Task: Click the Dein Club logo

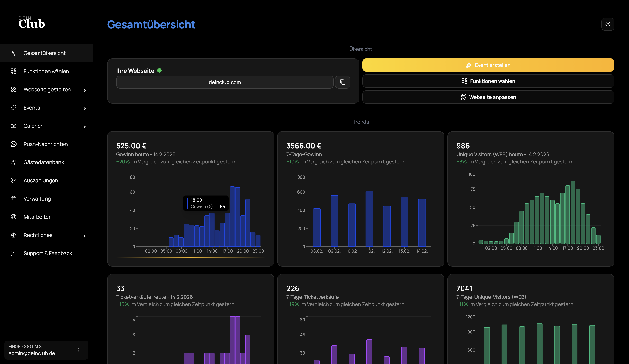Action: (32, 22)
